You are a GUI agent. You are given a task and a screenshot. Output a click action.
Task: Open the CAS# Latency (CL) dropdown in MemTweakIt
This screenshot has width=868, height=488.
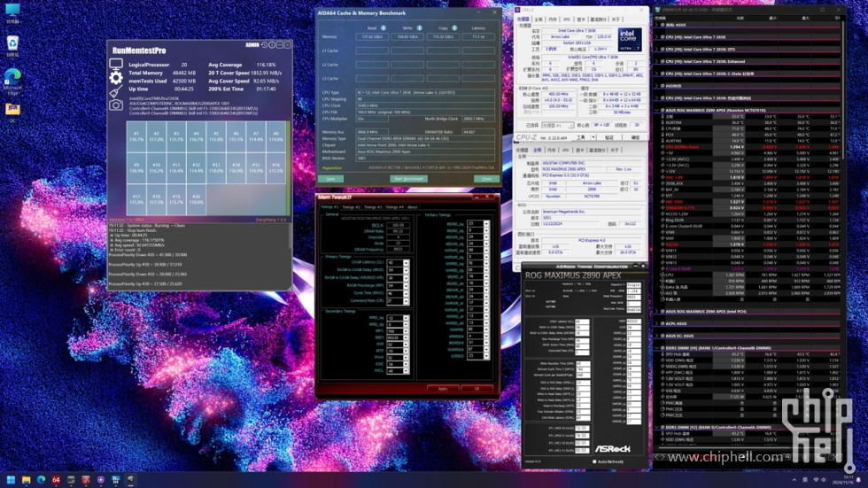(x=406, y=262)
